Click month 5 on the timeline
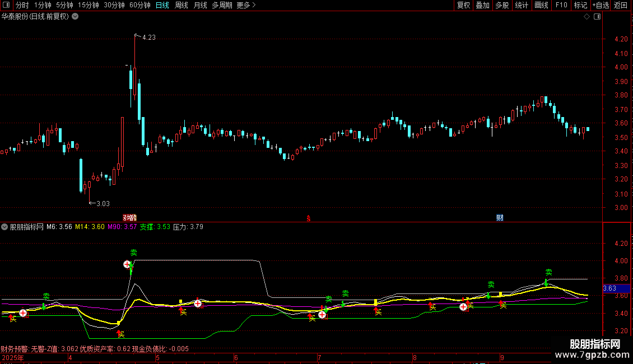This screenshot has width=633, height=364. (x=157, y=358)
